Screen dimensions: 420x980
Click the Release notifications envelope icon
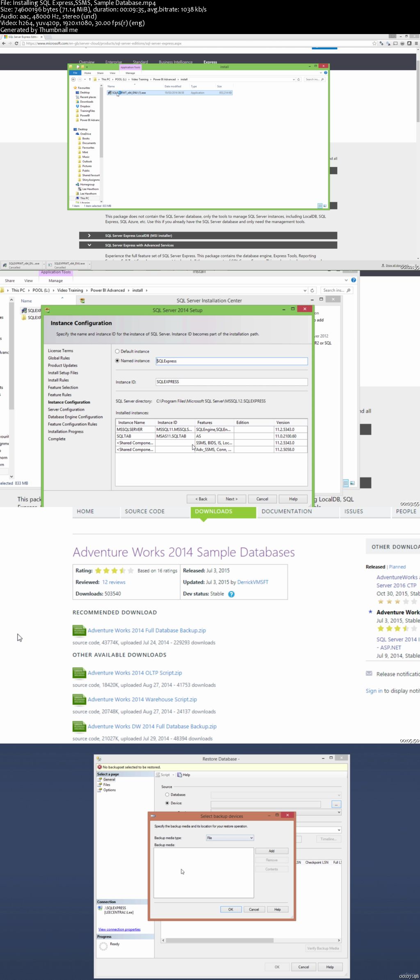click(x=369, y=673)
